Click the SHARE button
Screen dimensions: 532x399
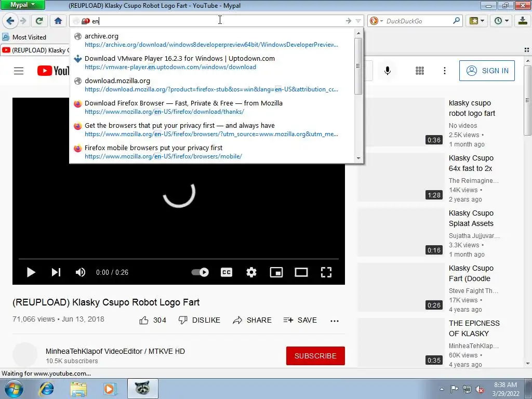[x=252, y=320]
